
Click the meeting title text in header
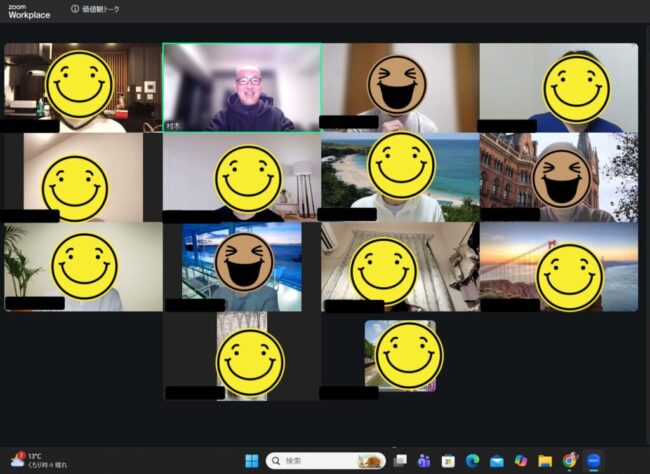click(100, 9)
